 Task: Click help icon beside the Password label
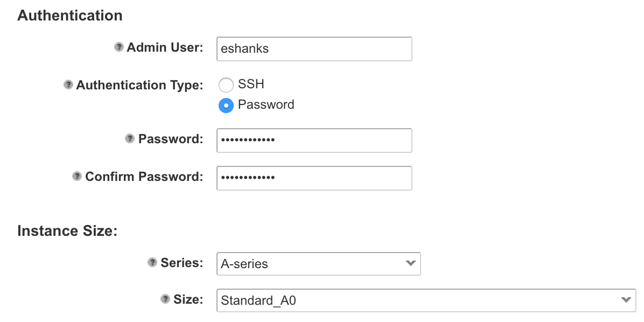click(x=130, y=139)
